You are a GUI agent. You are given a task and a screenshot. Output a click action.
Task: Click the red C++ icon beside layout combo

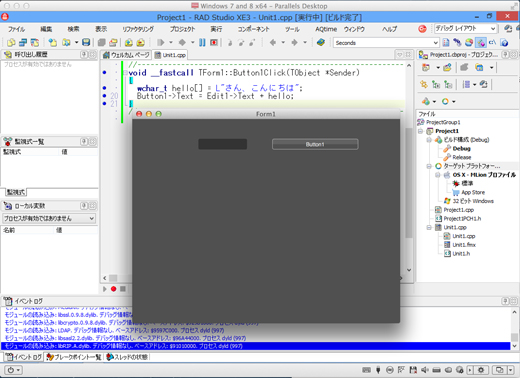[x=422, y=29]
